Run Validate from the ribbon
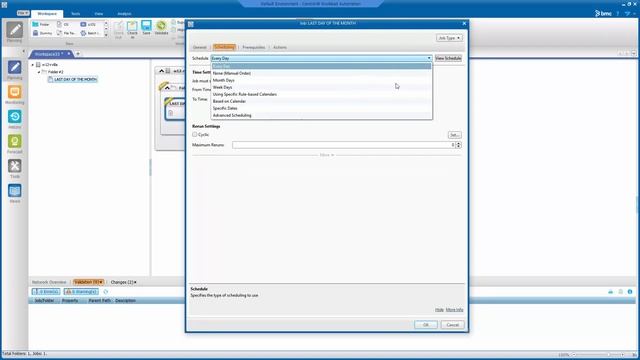640x360 pixels. [161, 28]
